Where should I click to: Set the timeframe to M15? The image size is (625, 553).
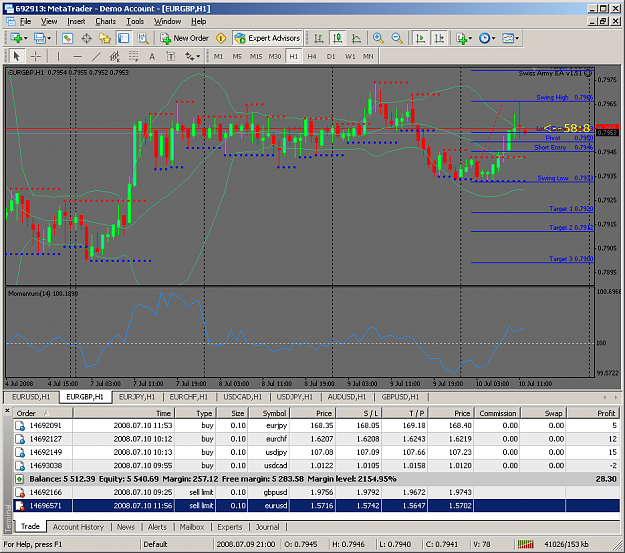(256, 57)
